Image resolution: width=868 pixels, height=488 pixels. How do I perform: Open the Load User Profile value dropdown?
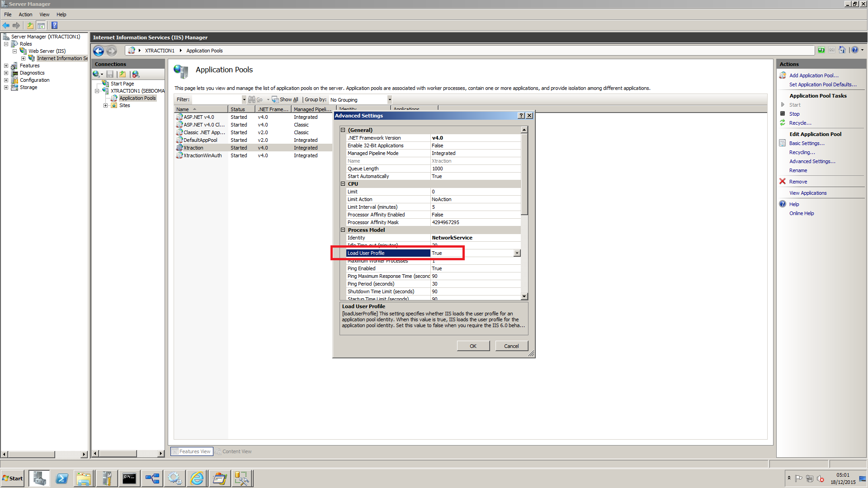[517, 253]
